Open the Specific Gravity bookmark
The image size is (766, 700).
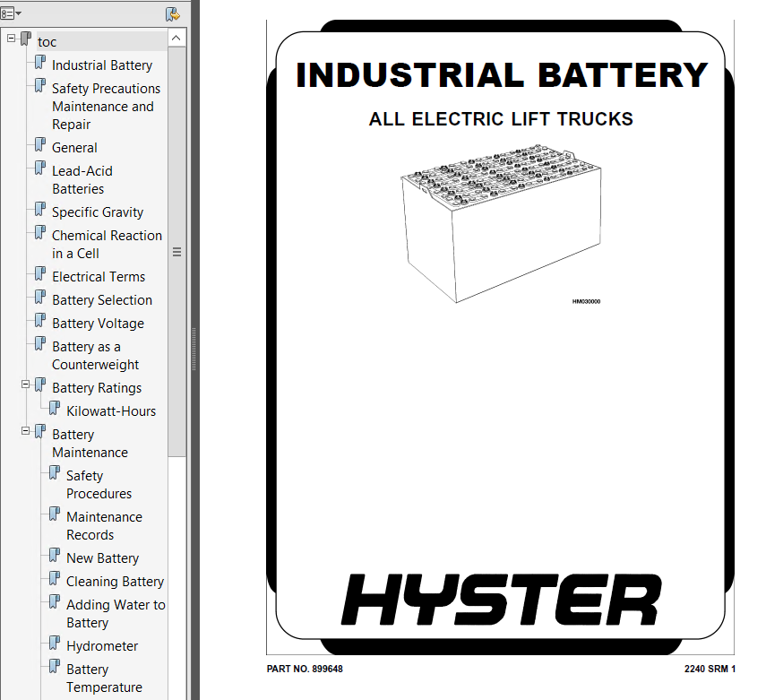[98, 212]
